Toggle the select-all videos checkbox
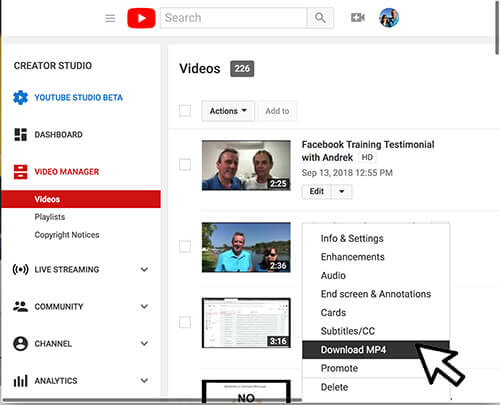This screenshot has width=500, height=405. click(x=185, y=111)
